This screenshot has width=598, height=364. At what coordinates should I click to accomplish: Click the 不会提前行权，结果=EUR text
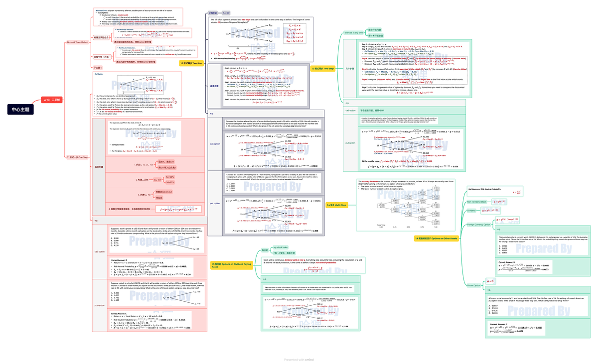click(373, 110)
